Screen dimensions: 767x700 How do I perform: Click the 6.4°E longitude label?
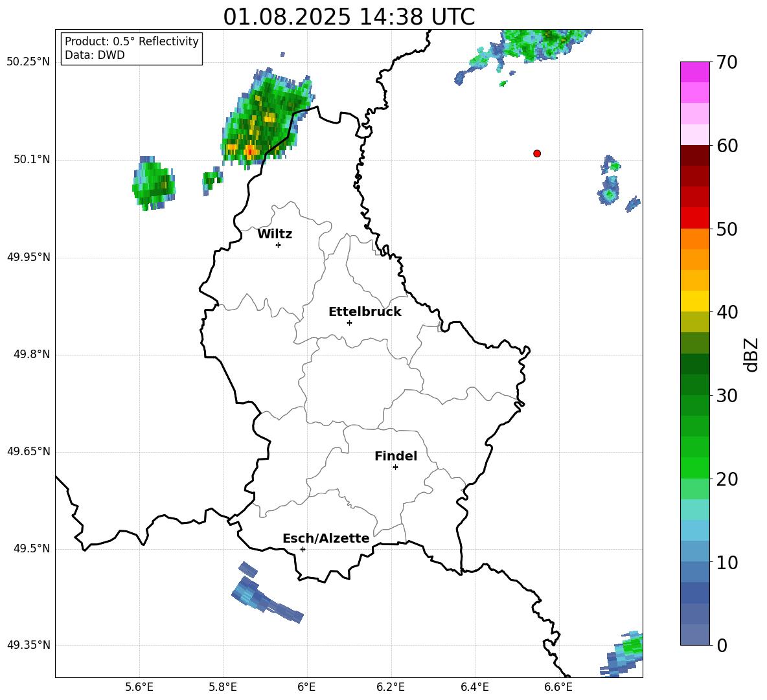pos(474,687)
